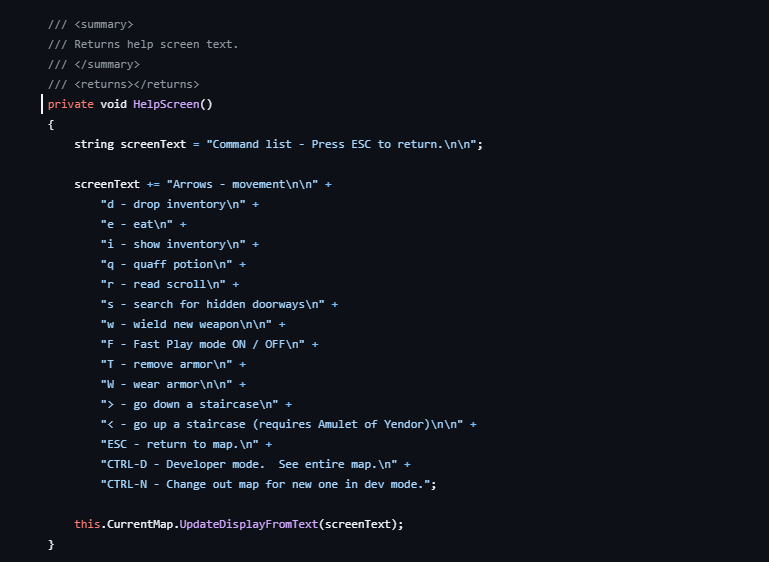The width and height of the screenshot is (769, 562).
Task: Click the UpdateDisplayFromText method call
Action: click(249, 524)
